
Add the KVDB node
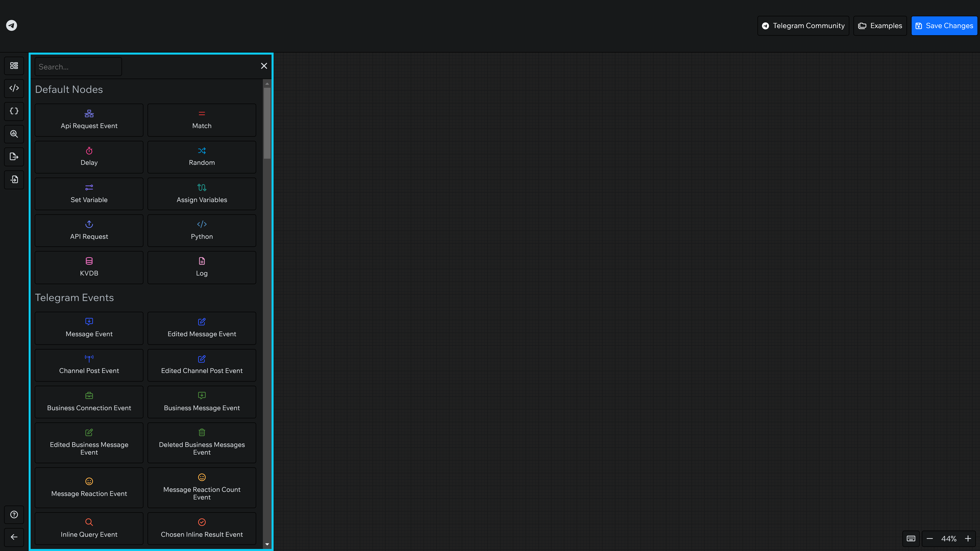(x=89, y=267)
